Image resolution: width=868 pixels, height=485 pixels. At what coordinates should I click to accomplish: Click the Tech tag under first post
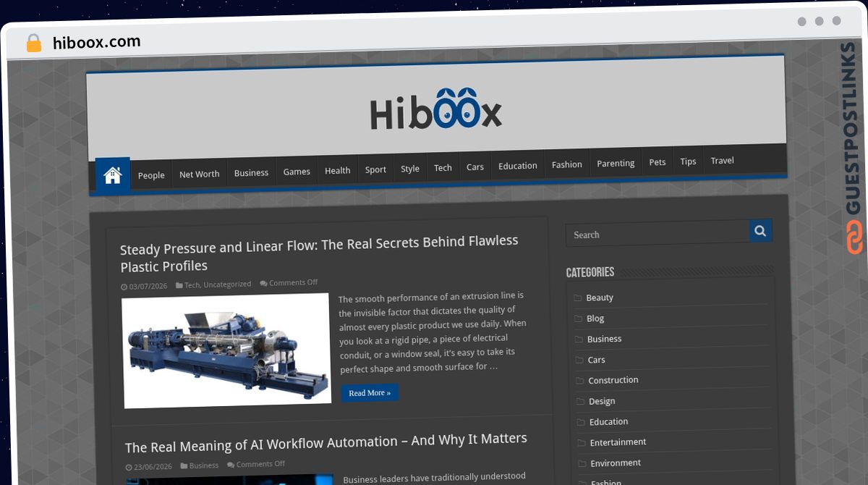click(x=192, y=285)
